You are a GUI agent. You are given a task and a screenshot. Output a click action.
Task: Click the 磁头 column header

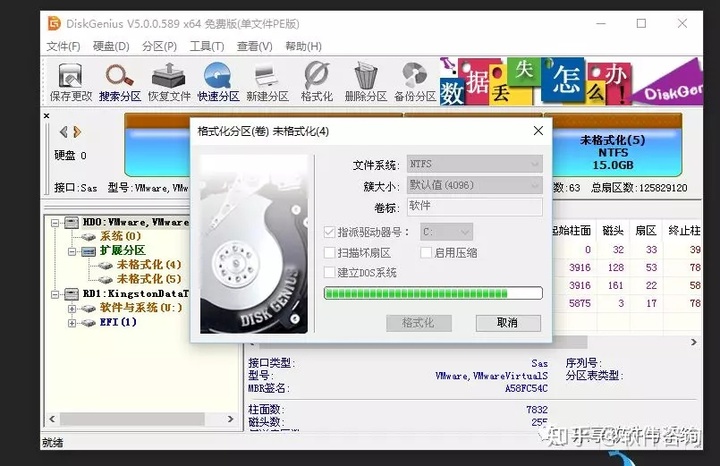tap(613, 230)
